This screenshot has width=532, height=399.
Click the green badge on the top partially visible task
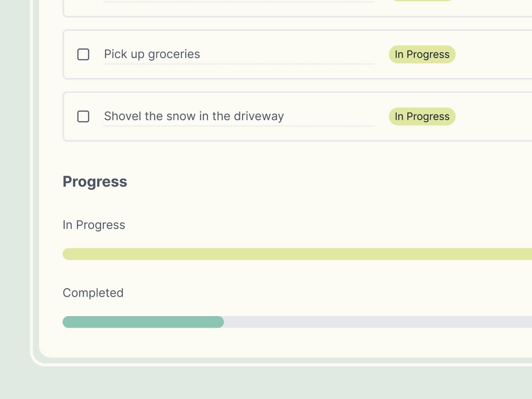(x=422, y=0)
